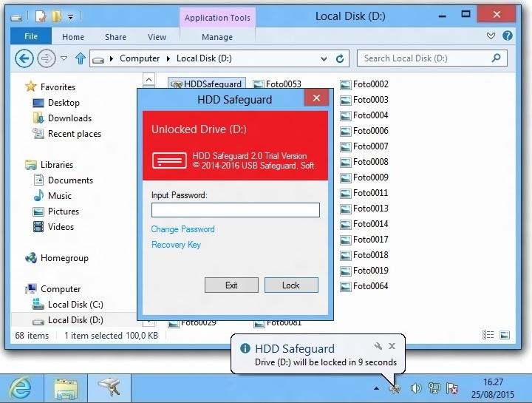Switch to the Share ribbon tab

coord(115,37)
